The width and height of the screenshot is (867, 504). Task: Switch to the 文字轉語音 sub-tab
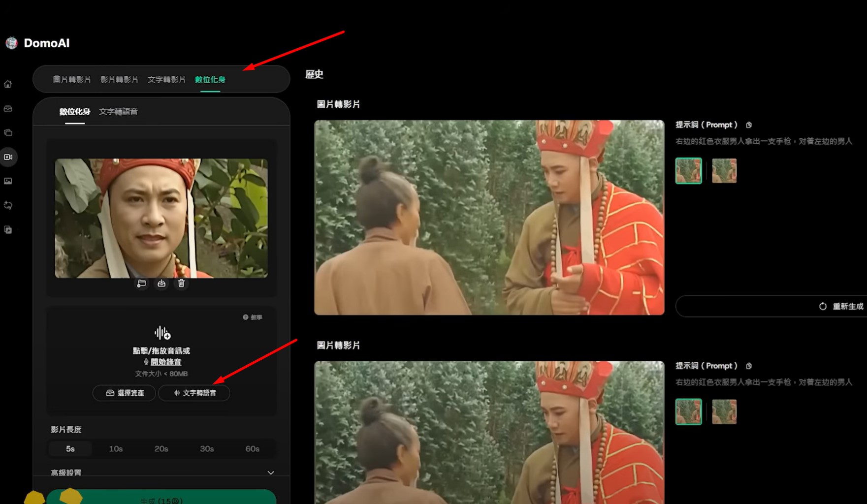[x=118, y=112]
